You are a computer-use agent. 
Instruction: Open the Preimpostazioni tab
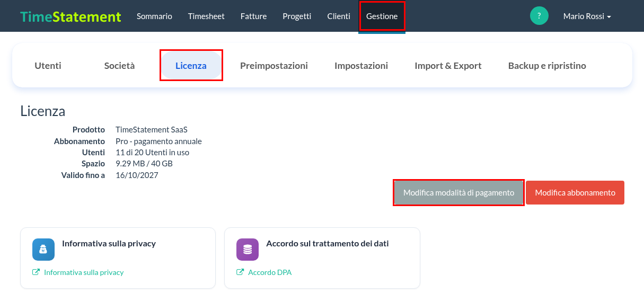(274, 66)
